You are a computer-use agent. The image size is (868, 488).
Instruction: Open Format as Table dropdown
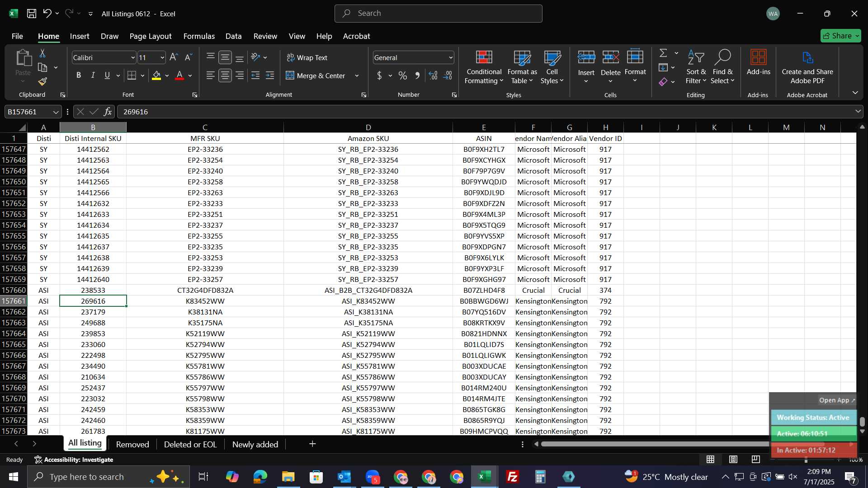pos(522,66)
